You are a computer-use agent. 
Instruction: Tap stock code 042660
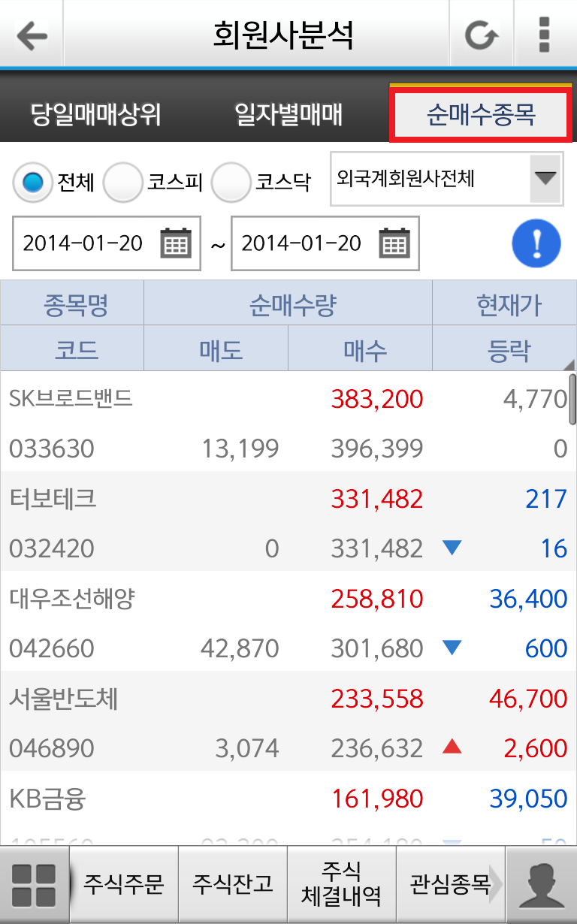[52, 648]
